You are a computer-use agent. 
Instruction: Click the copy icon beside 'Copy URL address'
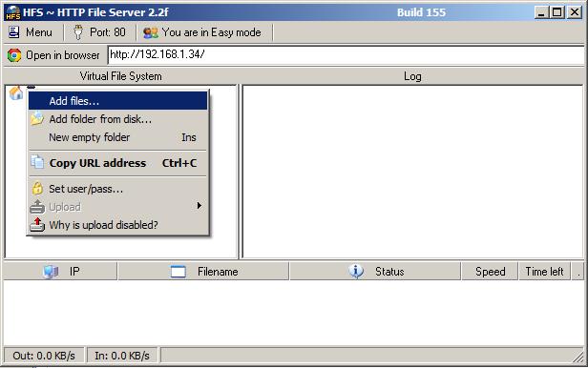[x=37, y=162]
